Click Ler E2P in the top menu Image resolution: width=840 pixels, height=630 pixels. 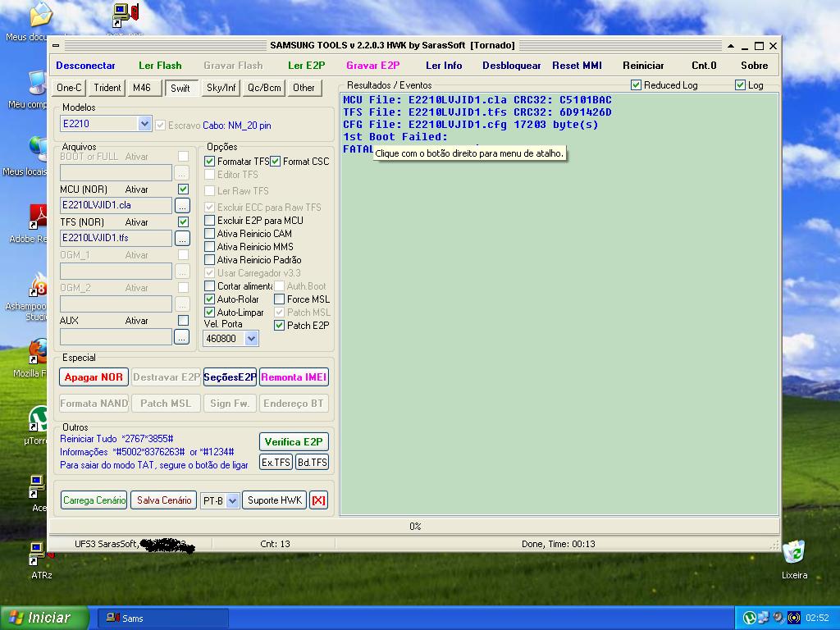coord(307,66)
